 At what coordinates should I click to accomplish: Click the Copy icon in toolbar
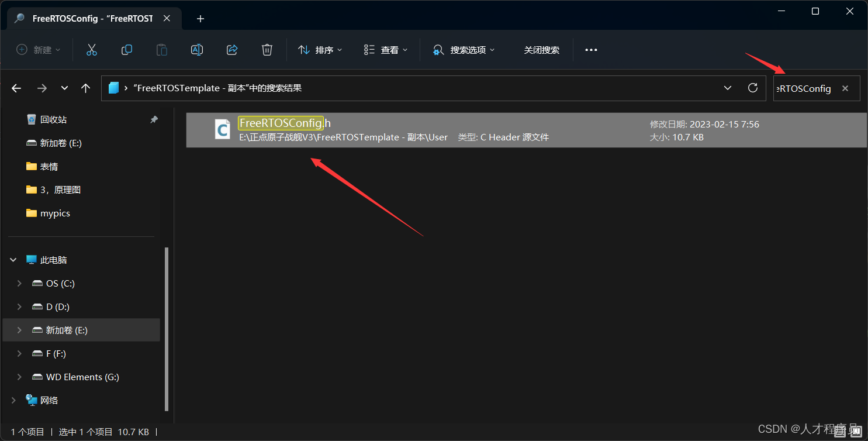[127, 50]
